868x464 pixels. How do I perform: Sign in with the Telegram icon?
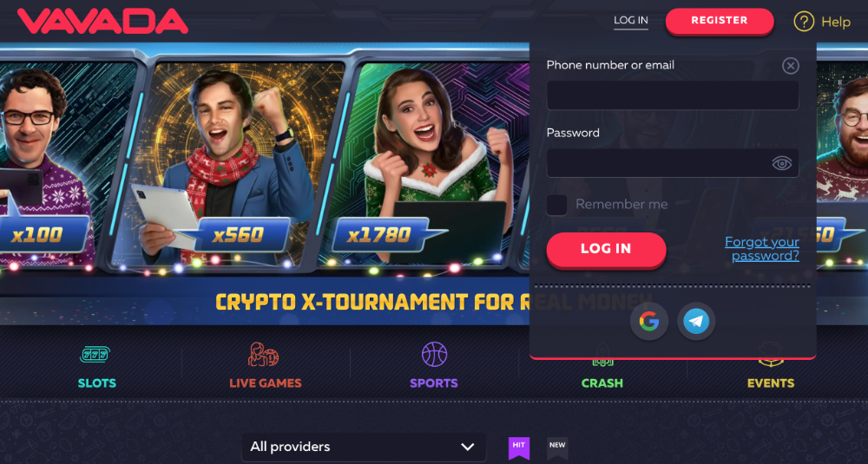pyautogui.click(x=696, y=321)
